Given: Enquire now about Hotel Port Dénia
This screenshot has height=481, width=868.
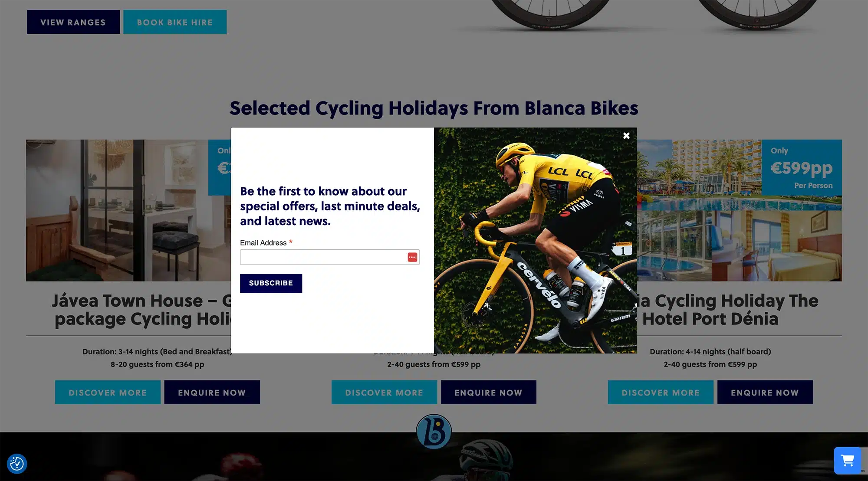Looking at the screenshot, I should 765,393.
